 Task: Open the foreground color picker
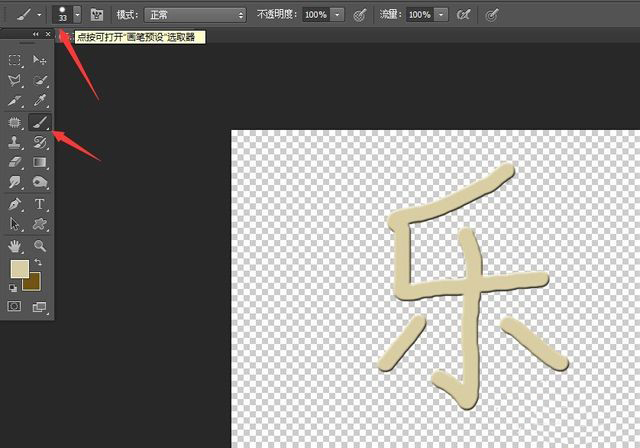click(x=19, y=269)
